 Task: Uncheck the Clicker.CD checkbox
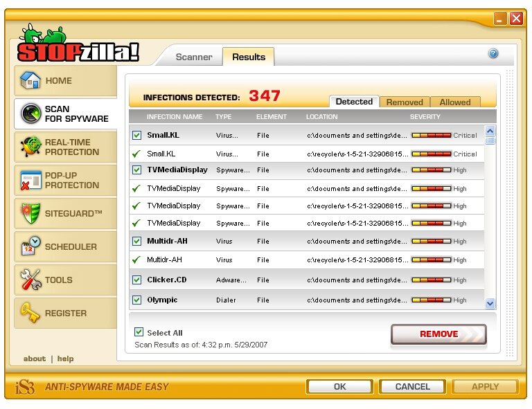click(136, 280)
